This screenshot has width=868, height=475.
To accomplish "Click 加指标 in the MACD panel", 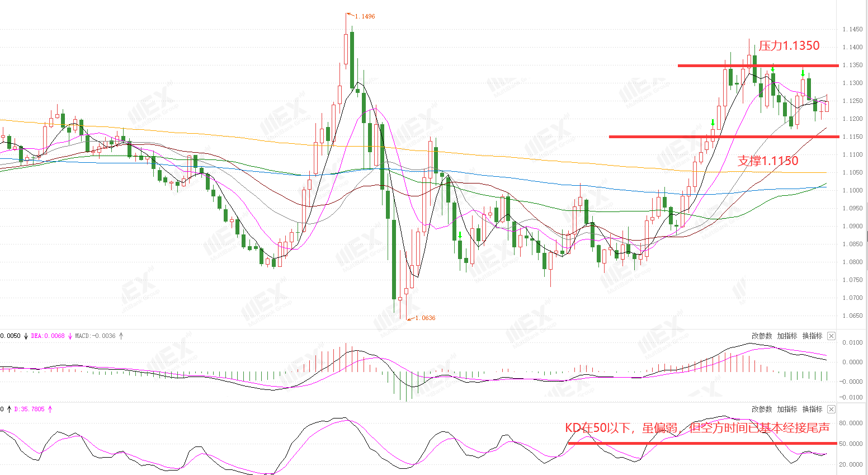I will 787,336.
